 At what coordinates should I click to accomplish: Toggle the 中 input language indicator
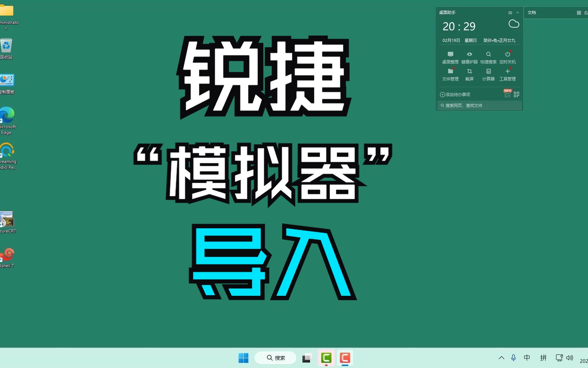[x=527, y=358]
